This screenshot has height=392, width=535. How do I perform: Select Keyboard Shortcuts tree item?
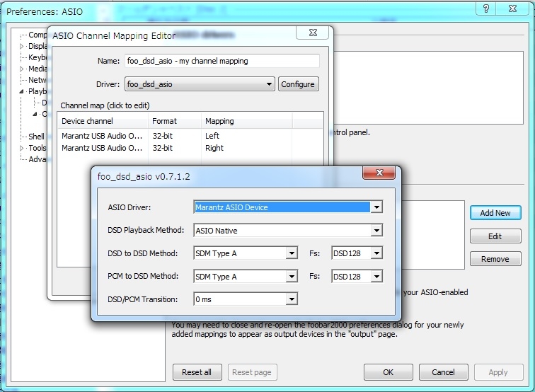click(x=38, y=57)
